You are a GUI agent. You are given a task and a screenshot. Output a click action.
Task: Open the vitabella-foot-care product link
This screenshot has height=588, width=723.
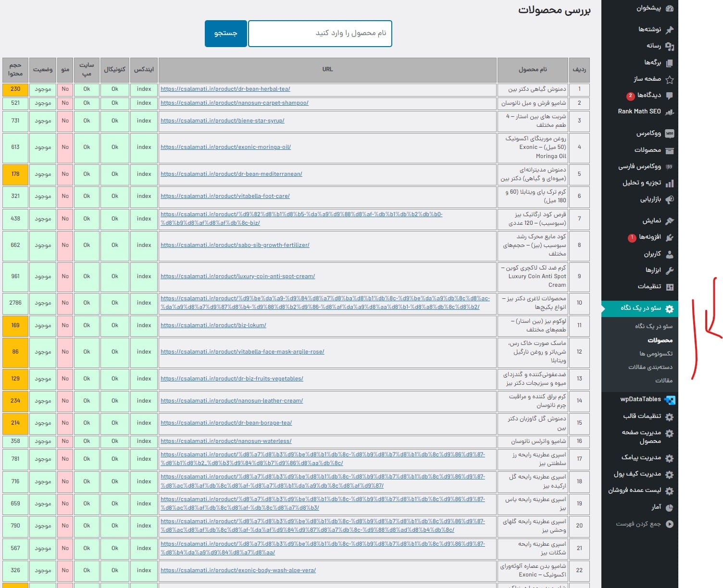[225, 196]
